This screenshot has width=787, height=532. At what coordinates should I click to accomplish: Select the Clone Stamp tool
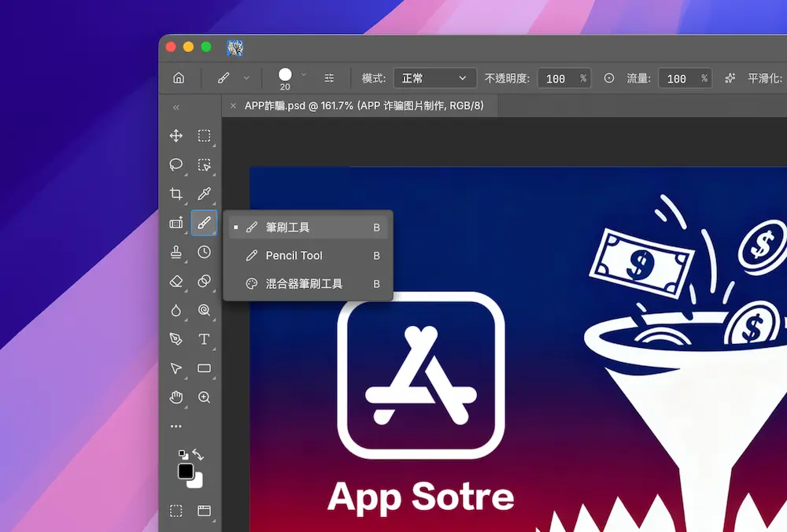(x=176, y=252)
